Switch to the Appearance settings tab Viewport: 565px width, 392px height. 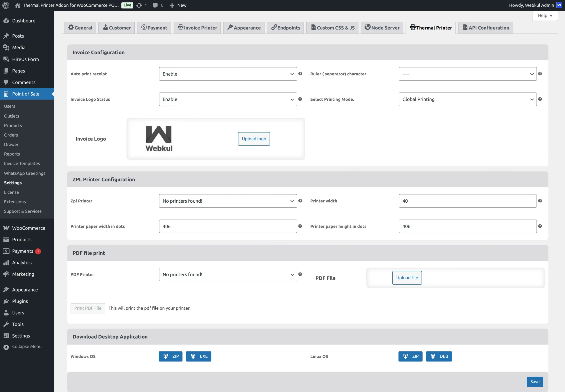pos(243,28)
